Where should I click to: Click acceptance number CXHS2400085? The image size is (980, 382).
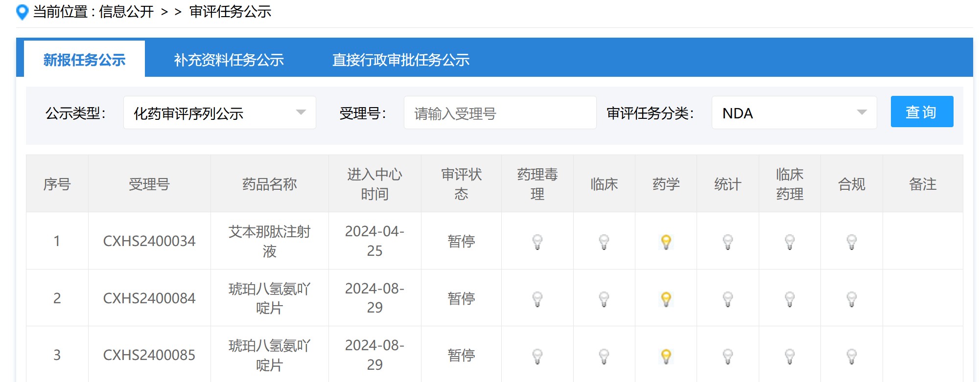pyautogui.click(x=149, y=355)
